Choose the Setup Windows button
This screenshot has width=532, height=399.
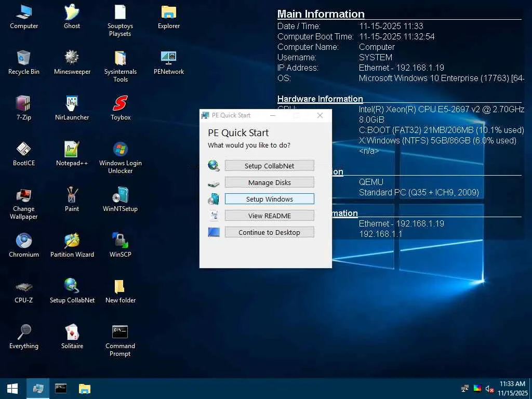[270, 199]
